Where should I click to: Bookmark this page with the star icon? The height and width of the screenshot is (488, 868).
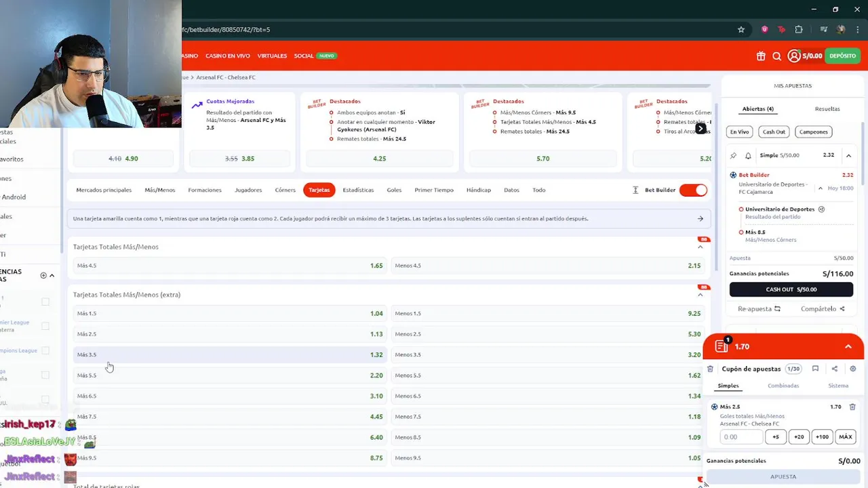pos(741,30)
